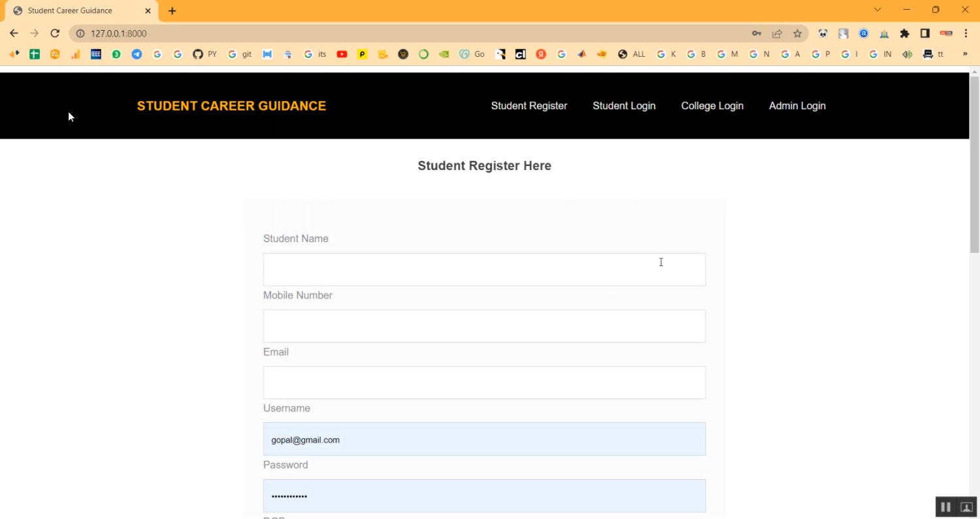Open Chrome's three-dot menu
Screen dimensions: 980x519
[966, 33]
